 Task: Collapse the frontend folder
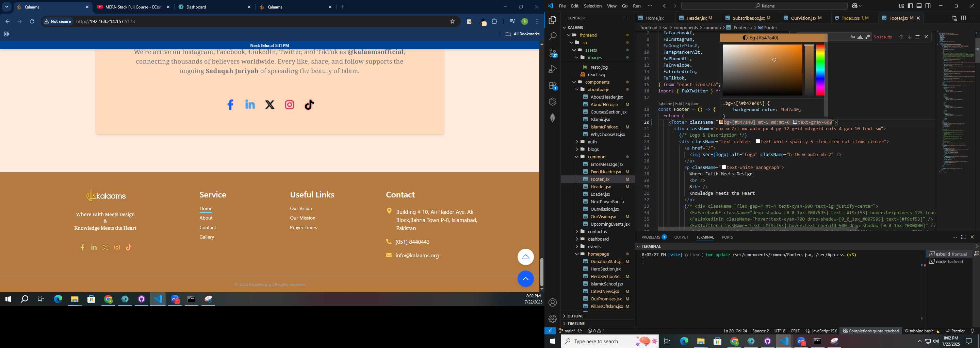click(x=569, y=35)
